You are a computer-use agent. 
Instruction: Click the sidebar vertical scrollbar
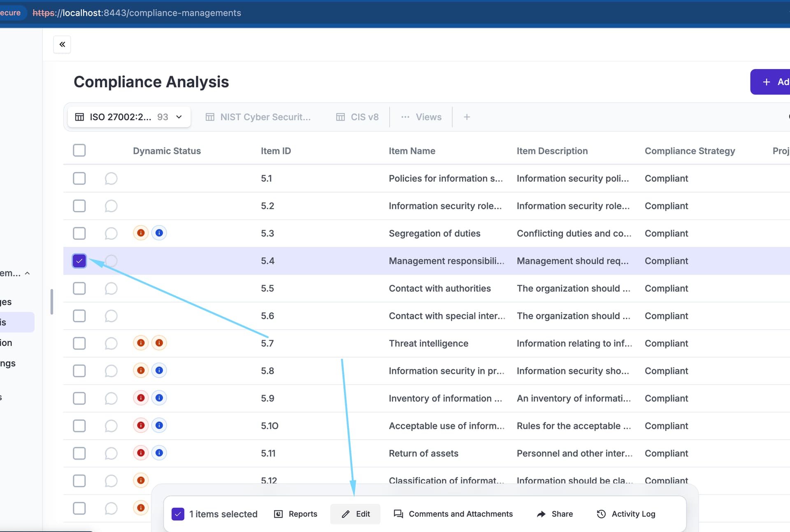(52, 302)
